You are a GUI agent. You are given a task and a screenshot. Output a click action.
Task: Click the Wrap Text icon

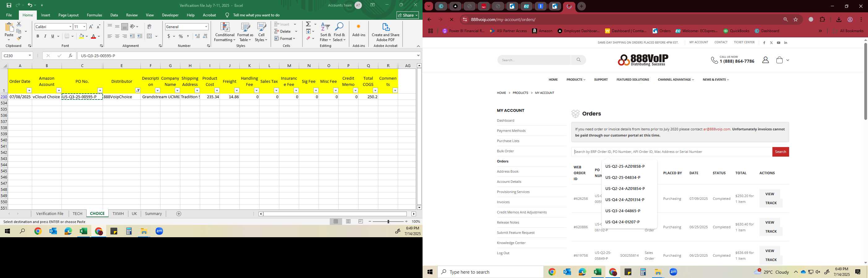149,27
